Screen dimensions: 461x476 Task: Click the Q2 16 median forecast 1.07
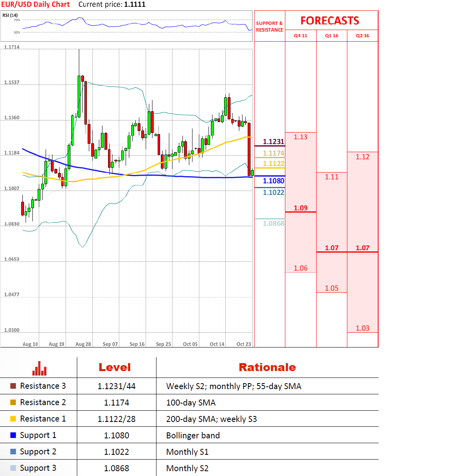(363, 248)
